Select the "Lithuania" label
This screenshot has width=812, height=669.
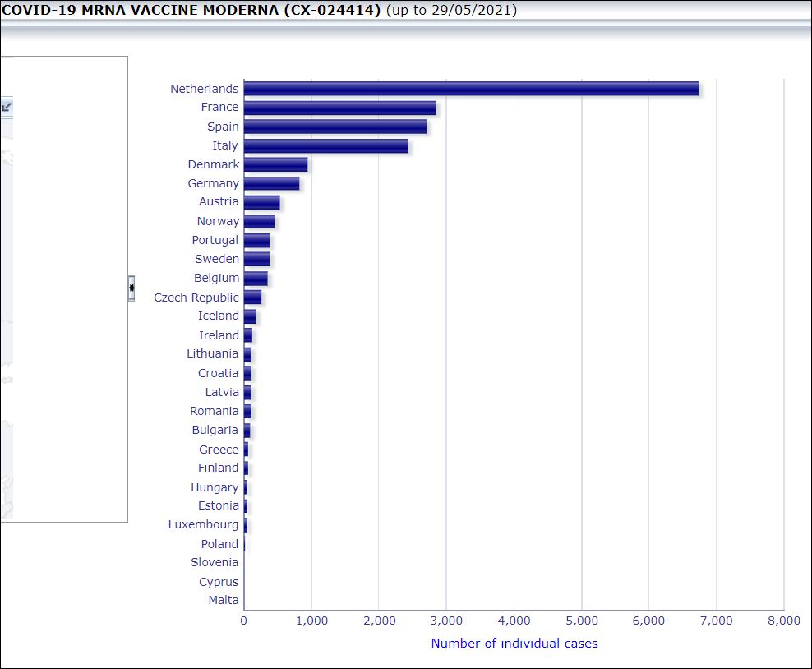coord(212,353)
